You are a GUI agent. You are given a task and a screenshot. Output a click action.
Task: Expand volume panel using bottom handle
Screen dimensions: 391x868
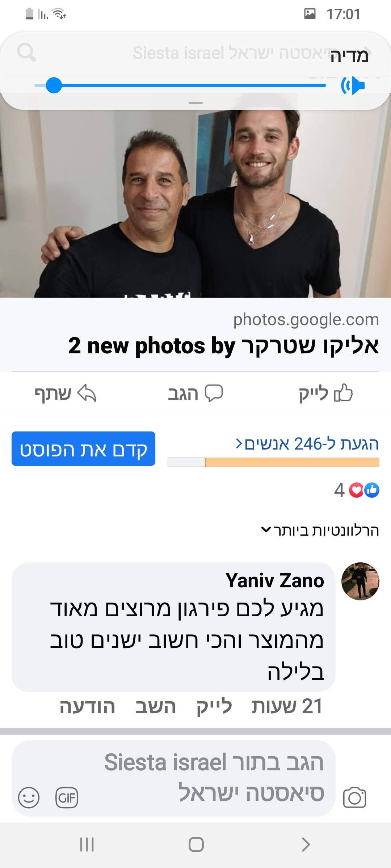point(195,103)
